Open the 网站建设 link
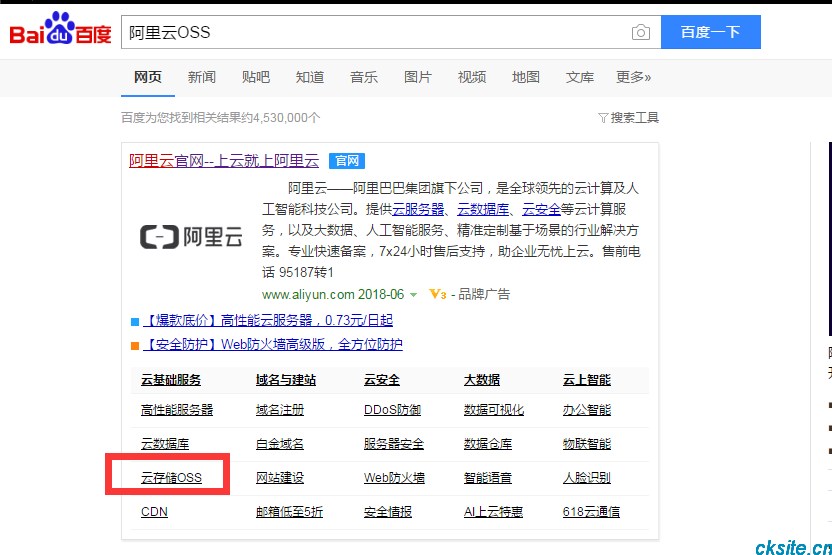The width and height of the screenshot is (832, 555). coord(280,478)
